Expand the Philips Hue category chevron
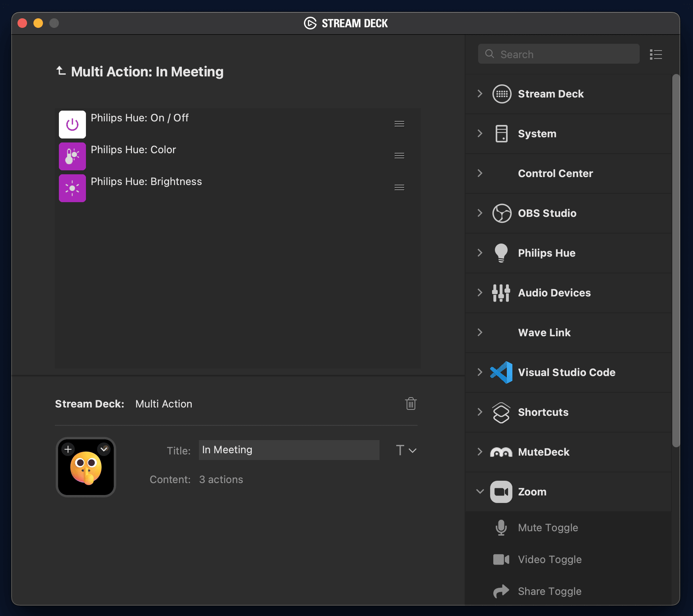Image resolution: width=693 pixels, height=616 pixels. point(480,253)
